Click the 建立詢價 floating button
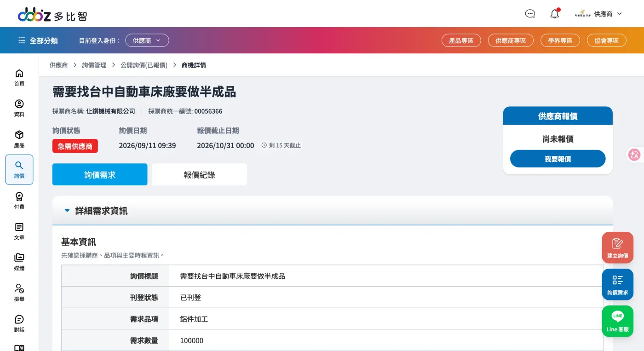The height and width of the screenshot is (351, 644). pos(617,247)
